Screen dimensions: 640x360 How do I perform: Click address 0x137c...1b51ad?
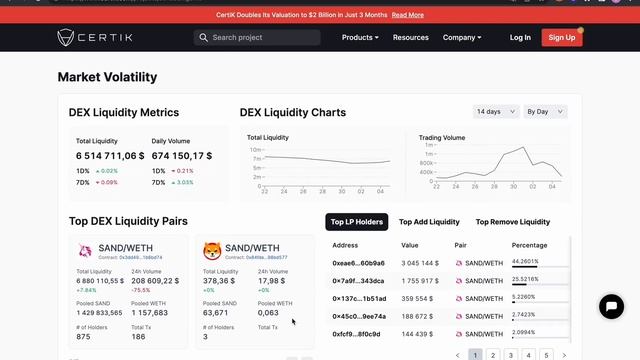click(x=359, y=299)
